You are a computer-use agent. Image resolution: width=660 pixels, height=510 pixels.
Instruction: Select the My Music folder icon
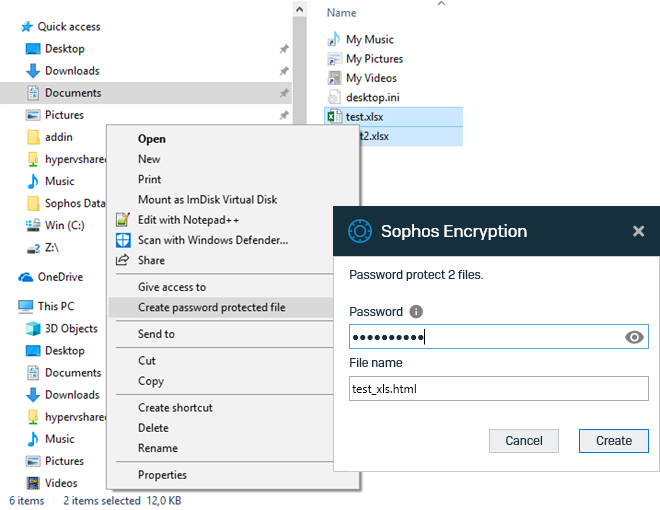point(334,40)
